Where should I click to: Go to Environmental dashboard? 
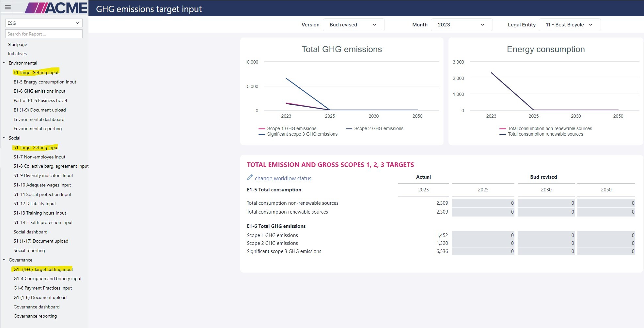pyautogui.click(x=39, y=119)
